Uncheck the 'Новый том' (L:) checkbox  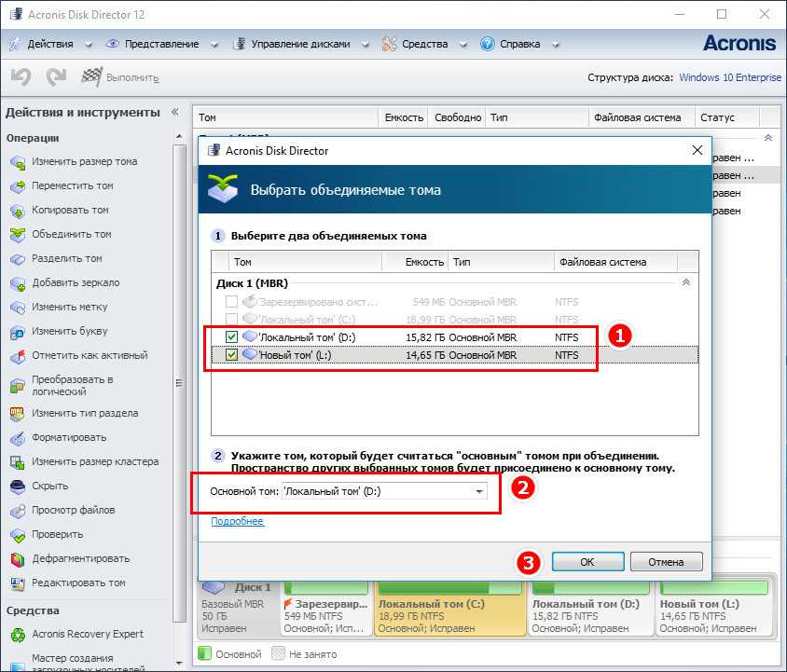(231, 355)
